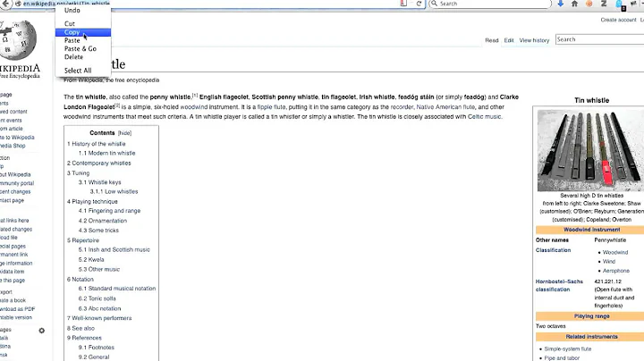Viewport: 644px width, 361px height.
Task: Choose Select All in context menu
Action: click(x=83, y=71)
